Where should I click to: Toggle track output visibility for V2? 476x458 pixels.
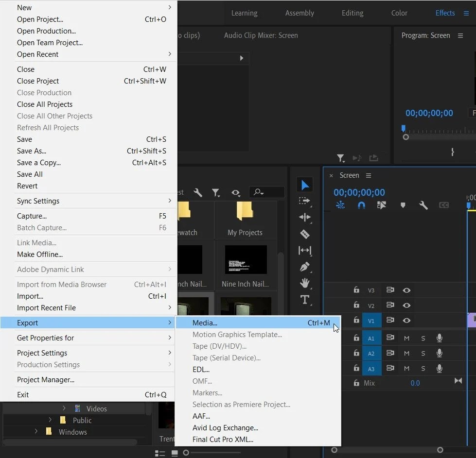407,305
